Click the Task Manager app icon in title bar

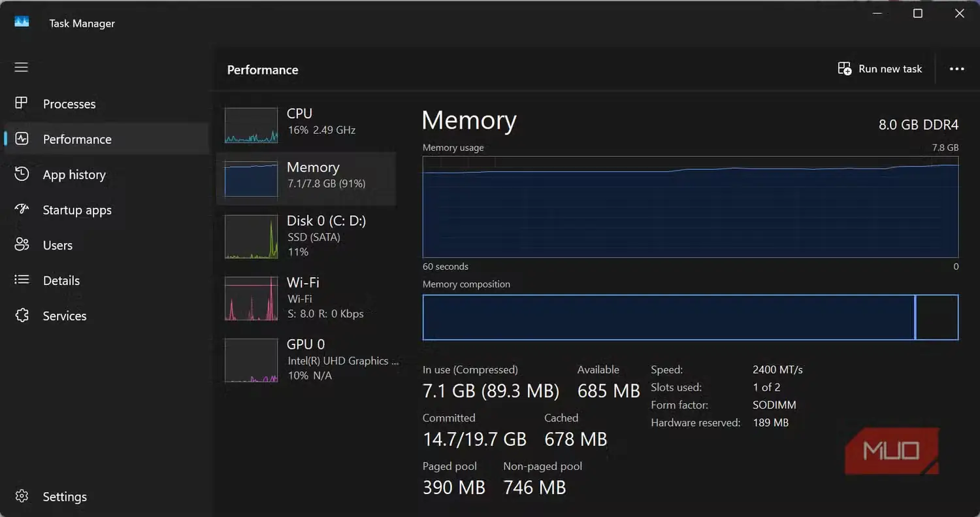[x=22, y=22]
